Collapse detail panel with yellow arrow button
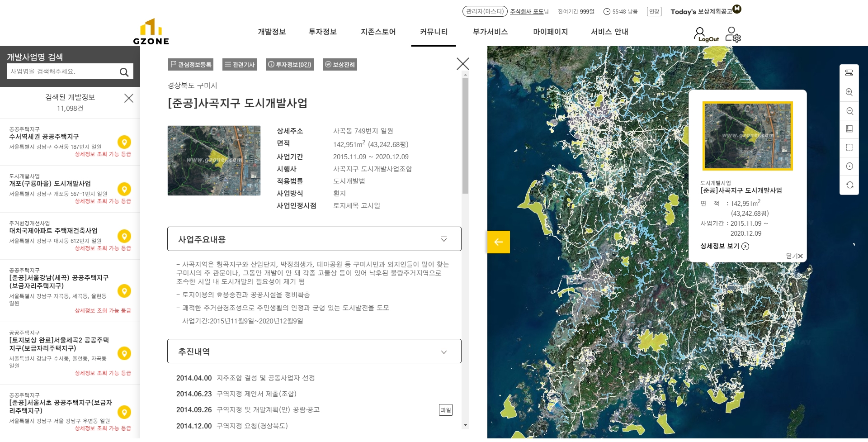Image resolution: width=868 pixels, height=442 pixels. tap(498, 242)
